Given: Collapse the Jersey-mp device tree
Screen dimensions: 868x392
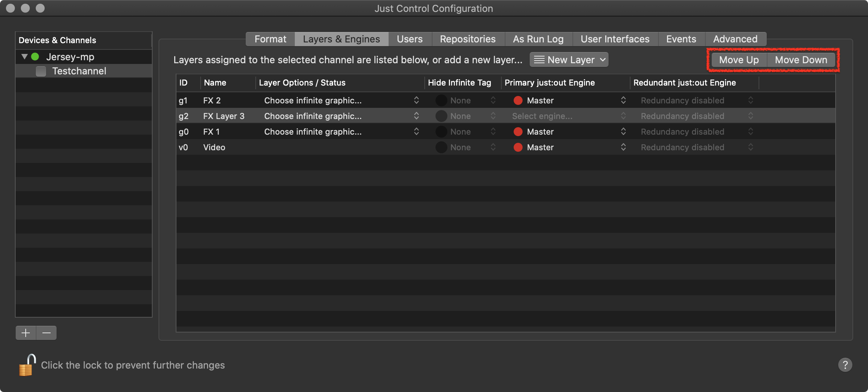Looking at the screenshot, I should [25, 57].
